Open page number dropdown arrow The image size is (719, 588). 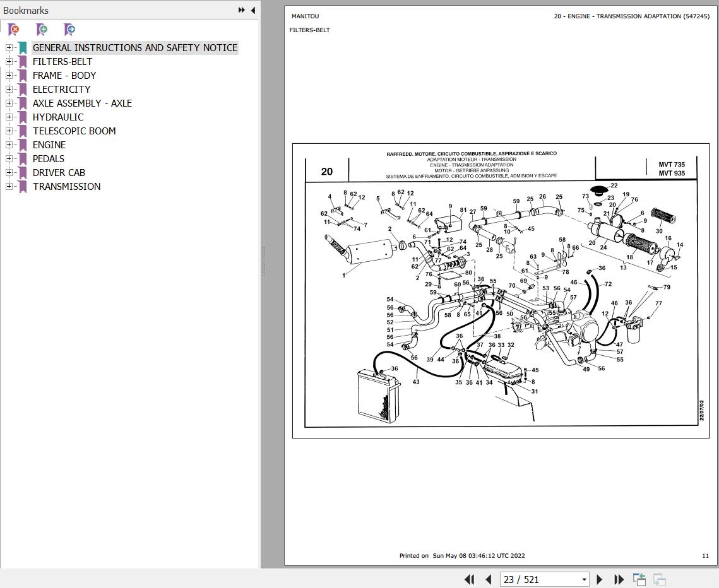(584, 580)
